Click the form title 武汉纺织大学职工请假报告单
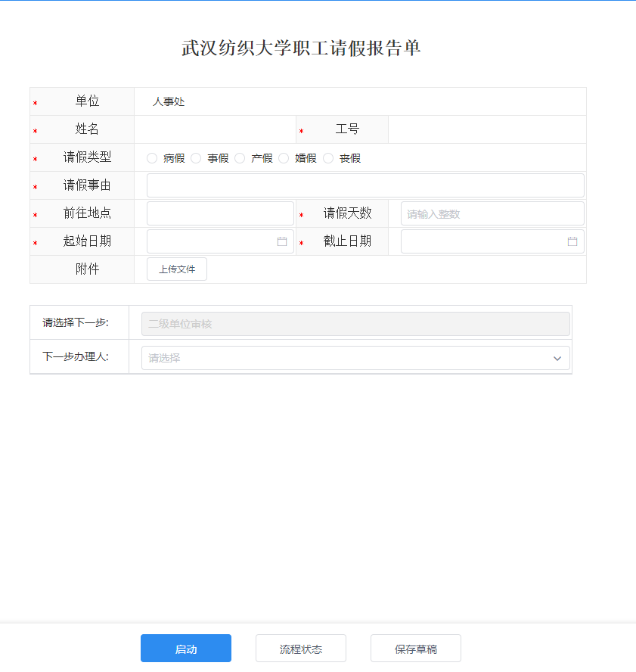 301,48
